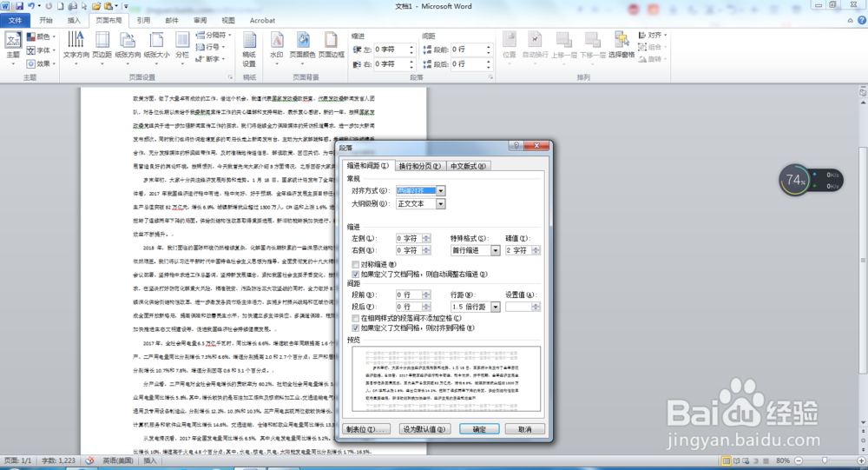Click the word count 字数: 1,223 status entry
This screenshot has height=470, width=868.
tap(58, 460)
